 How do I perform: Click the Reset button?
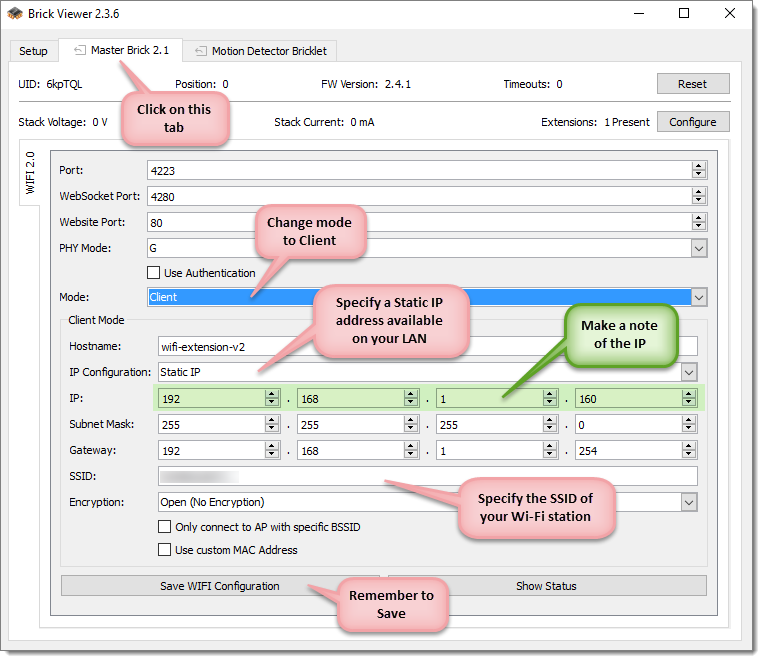tap(693, 84)
